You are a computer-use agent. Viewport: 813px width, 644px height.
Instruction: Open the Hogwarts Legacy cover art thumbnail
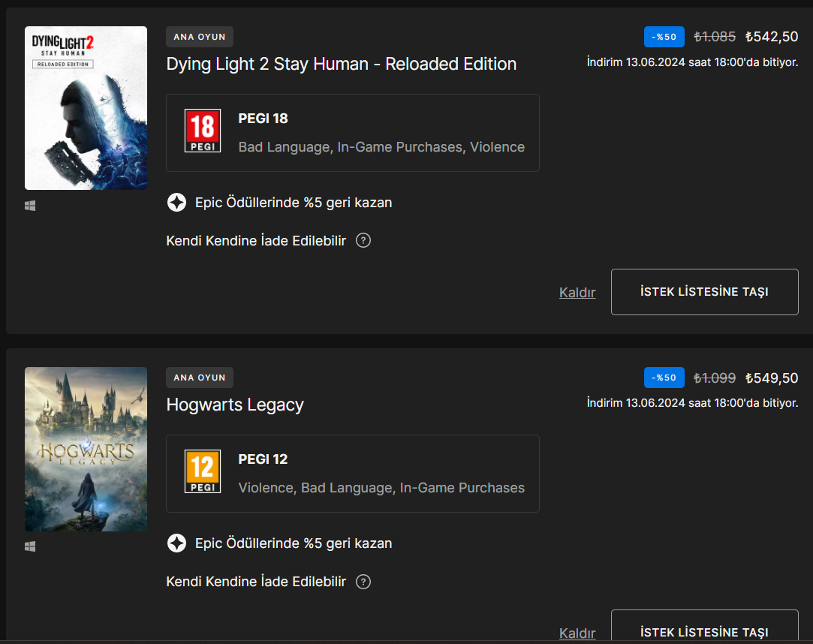point(86,449)
